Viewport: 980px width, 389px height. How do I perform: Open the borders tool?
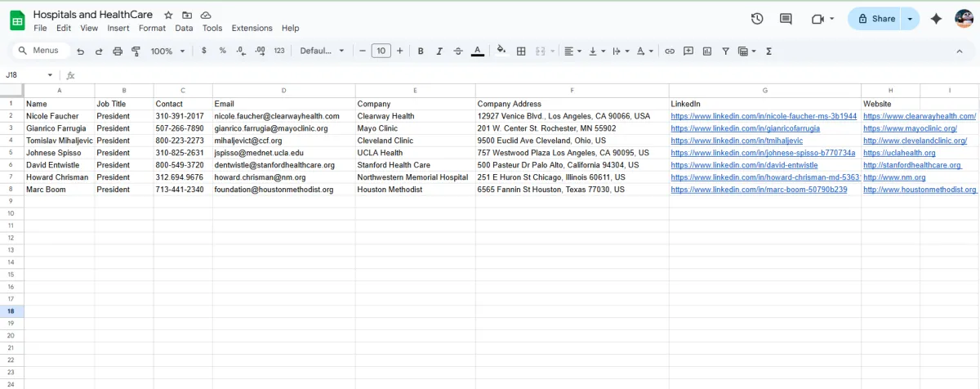click(521, 51)
